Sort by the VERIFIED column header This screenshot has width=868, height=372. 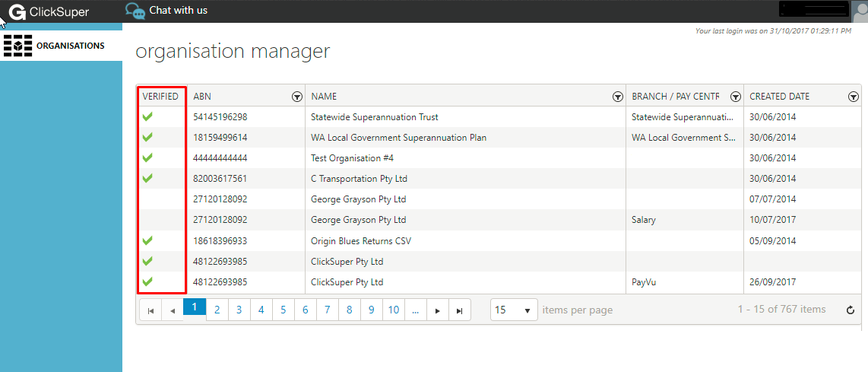tap(160, 97)
